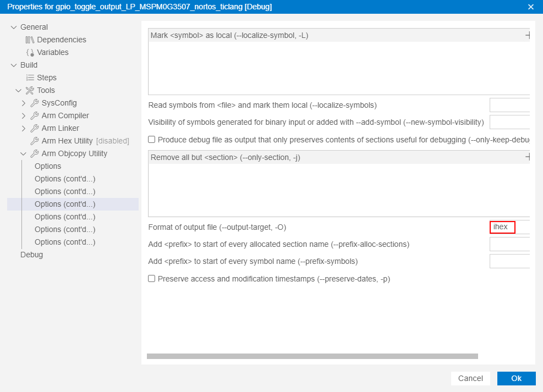Click the Arm Objcopy Utility wrench icon
Screen dimensions: 543x392
coord(35,154)
